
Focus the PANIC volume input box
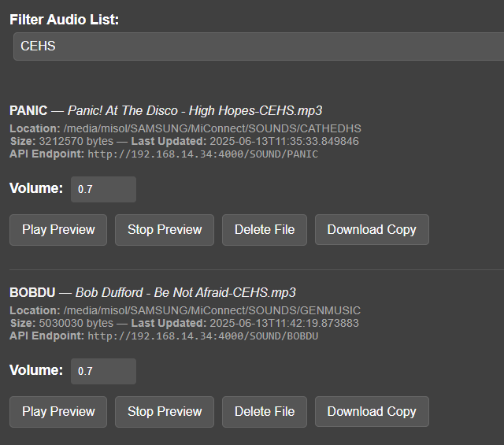[103, 190]
